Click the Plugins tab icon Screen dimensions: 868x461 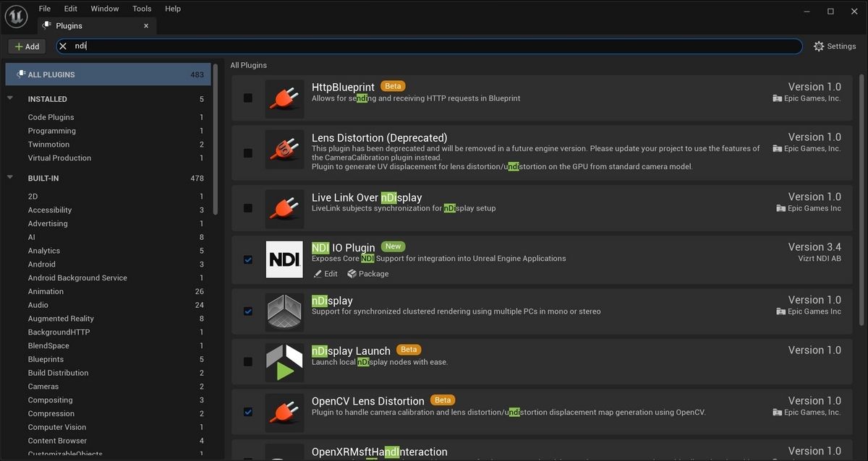pos(47,25)
